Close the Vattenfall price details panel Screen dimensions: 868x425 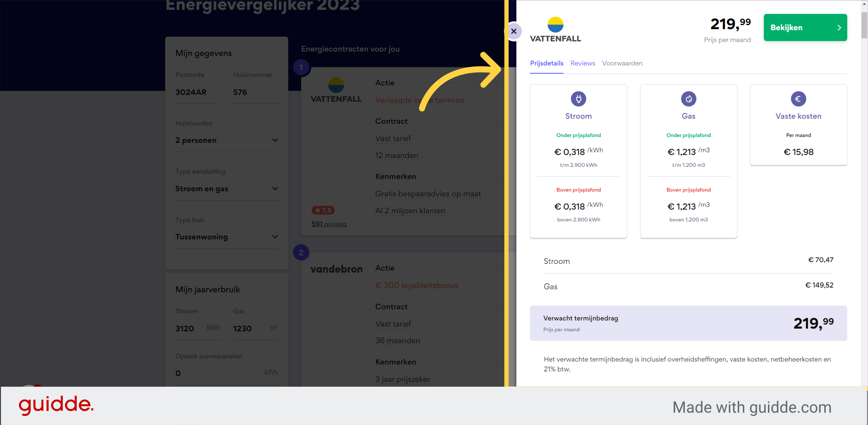514,31
